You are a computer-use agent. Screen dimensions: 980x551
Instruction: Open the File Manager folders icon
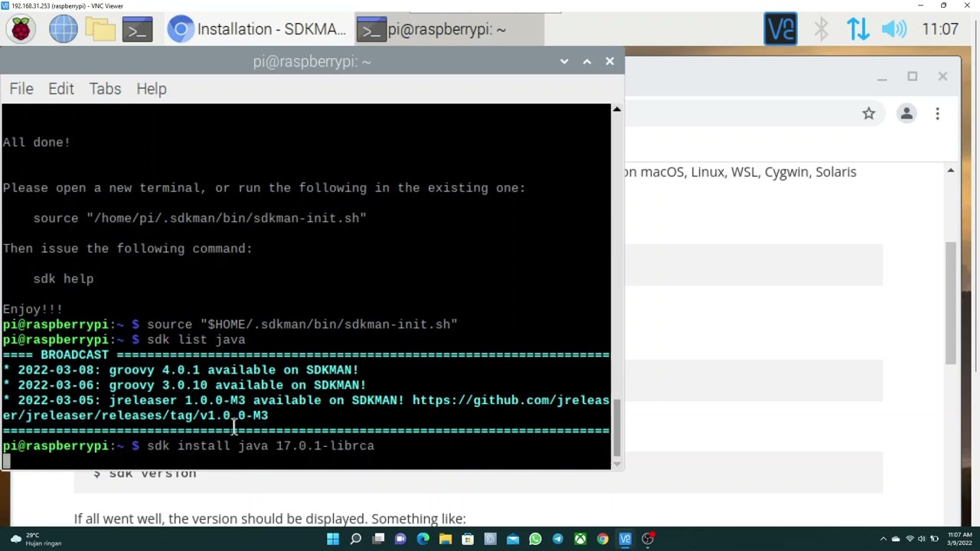click(100, 29)
